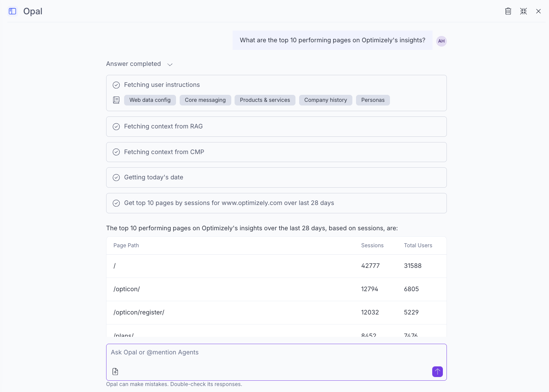Click check icon beside Fetching context from RAG
The width and height of the screenshot is (549, 392).
116,127
